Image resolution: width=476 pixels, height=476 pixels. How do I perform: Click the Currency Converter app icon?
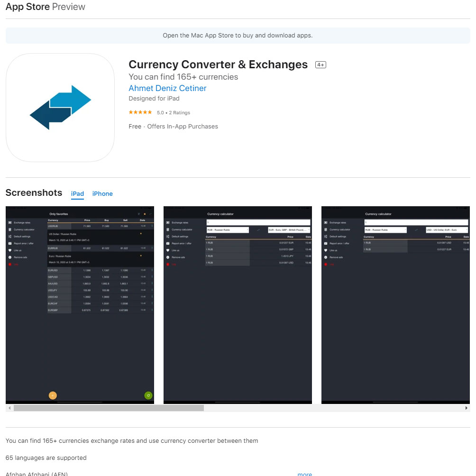60,108
